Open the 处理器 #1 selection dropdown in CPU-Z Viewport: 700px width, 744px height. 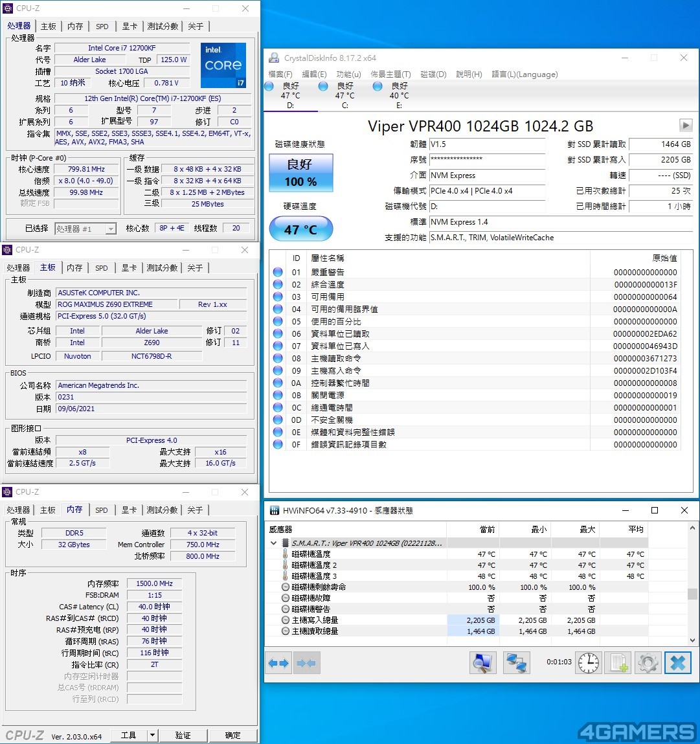tap(111, 229)
